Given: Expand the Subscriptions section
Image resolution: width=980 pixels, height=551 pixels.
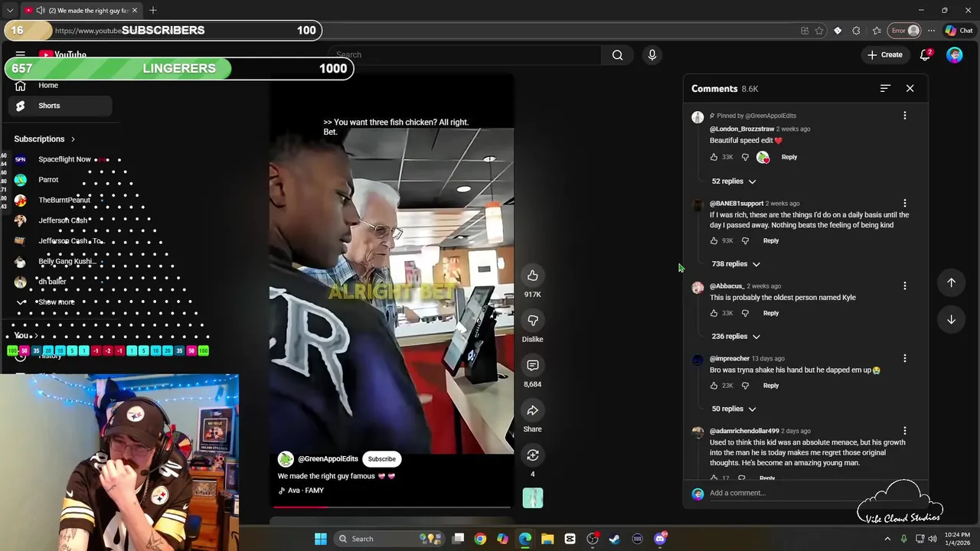Looking at the screenshot, I should coord(44,139).
